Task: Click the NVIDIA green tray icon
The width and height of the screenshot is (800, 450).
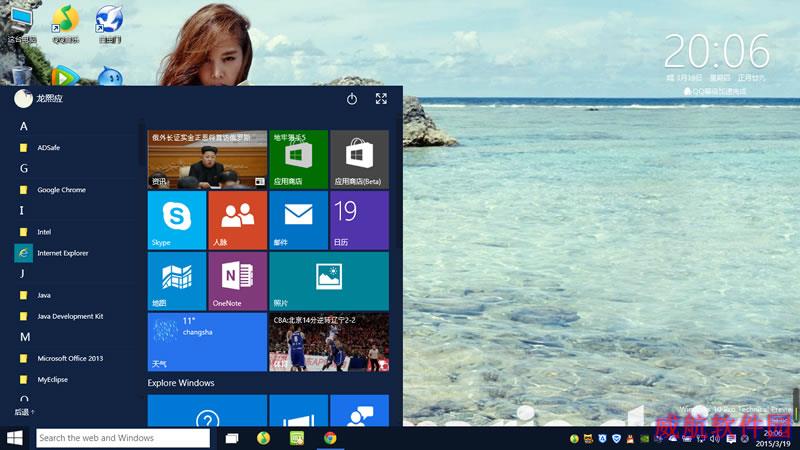Action: [644, 439]
